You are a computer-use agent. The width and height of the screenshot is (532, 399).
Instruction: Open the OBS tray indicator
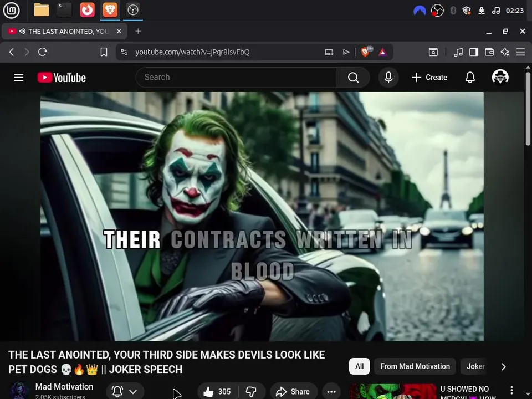(x=437, y=11)
